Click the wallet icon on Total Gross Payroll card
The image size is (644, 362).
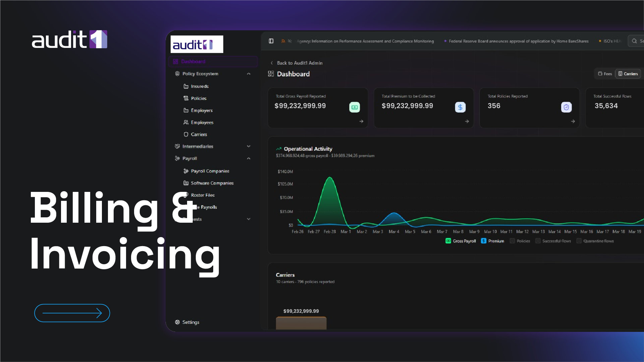coord(354,107)
